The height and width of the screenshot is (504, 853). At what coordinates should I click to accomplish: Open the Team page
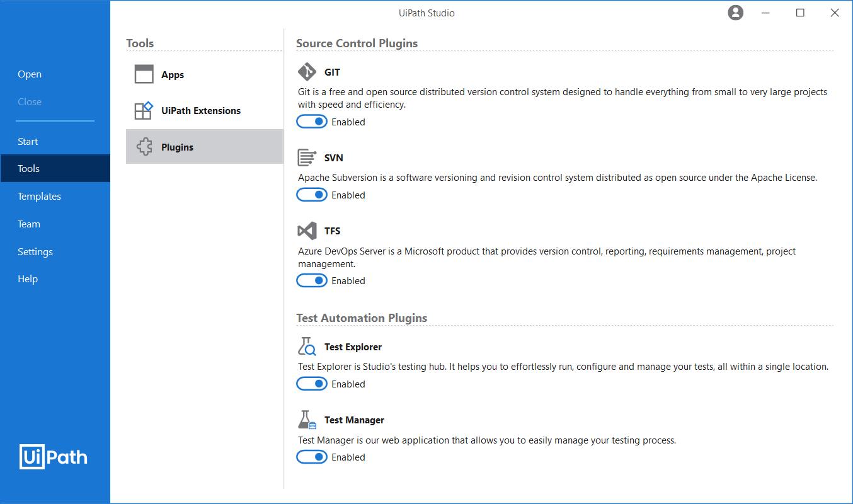click(29, 224)
